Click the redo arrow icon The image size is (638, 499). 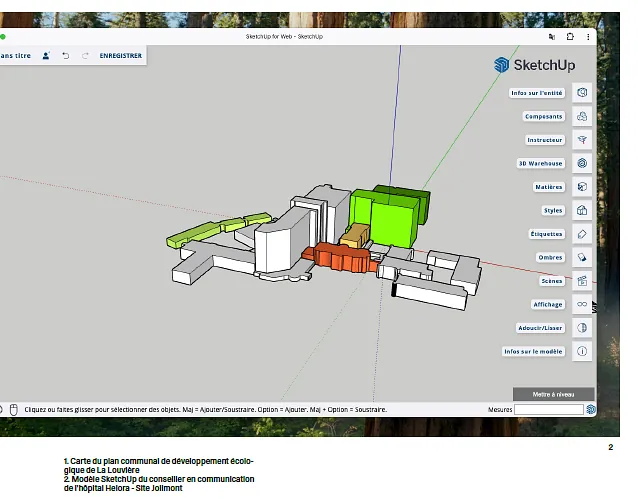pyautogui.click(x=85, y=56)
